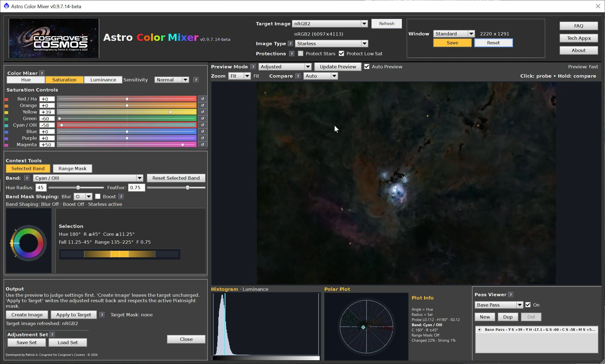Open help for Compare
The image size is (605, 364).
pos(298,76)
